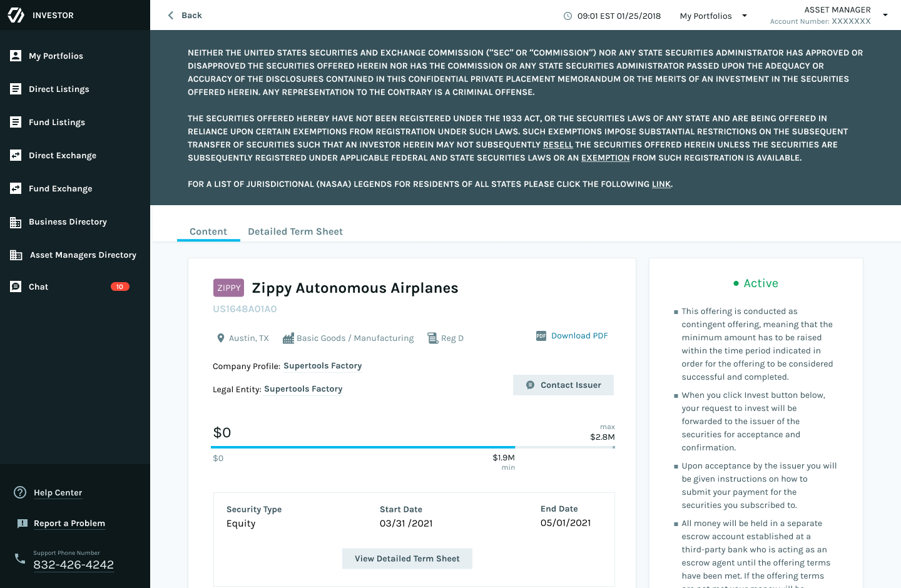This screenshot has width=901, height=588.
Task: Expand the My Portfolios dropdown
Action: click(744, 16)
